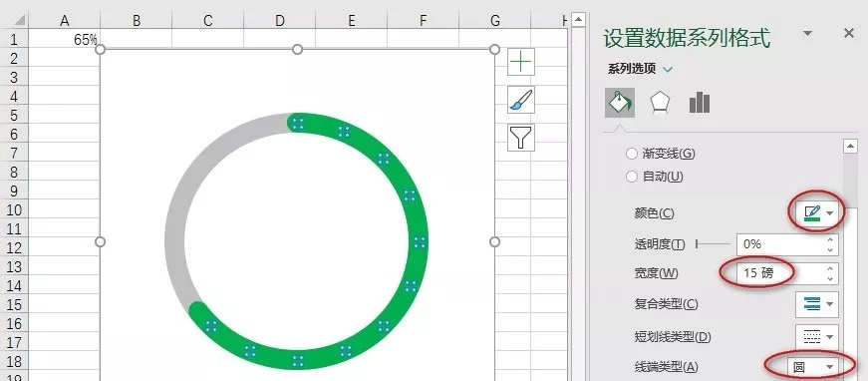
Task: Expand the series options (系列选项) chevron
Action: (x=668, y=69)
